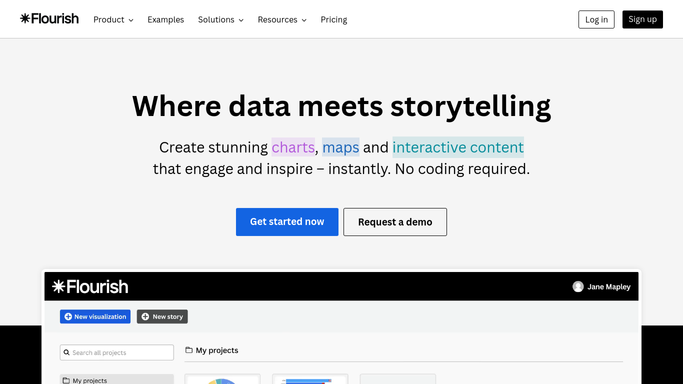This screenshot has height=384, width=683.
Task: Click the Sign up button
Action: pyautogui.click(x=642, y=20)
